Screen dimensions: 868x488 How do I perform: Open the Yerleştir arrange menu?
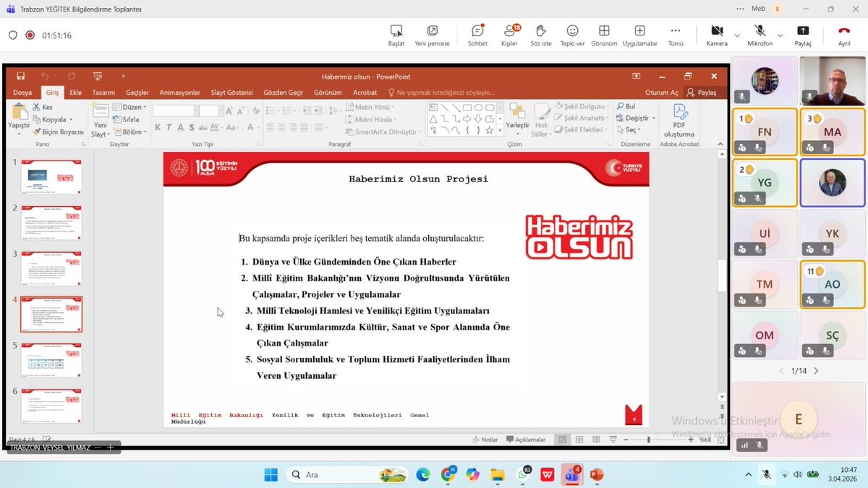(x=517, y=119)
